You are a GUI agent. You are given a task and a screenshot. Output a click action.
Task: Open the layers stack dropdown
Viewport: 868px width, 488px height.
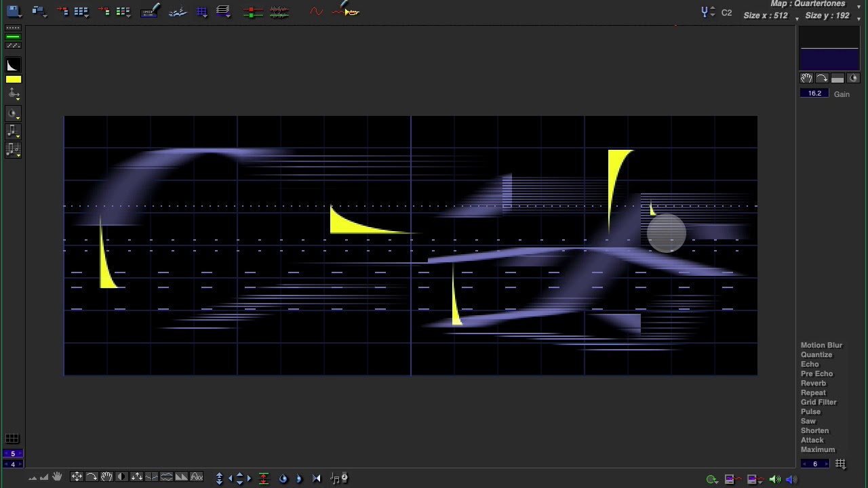tap(223, 12)
